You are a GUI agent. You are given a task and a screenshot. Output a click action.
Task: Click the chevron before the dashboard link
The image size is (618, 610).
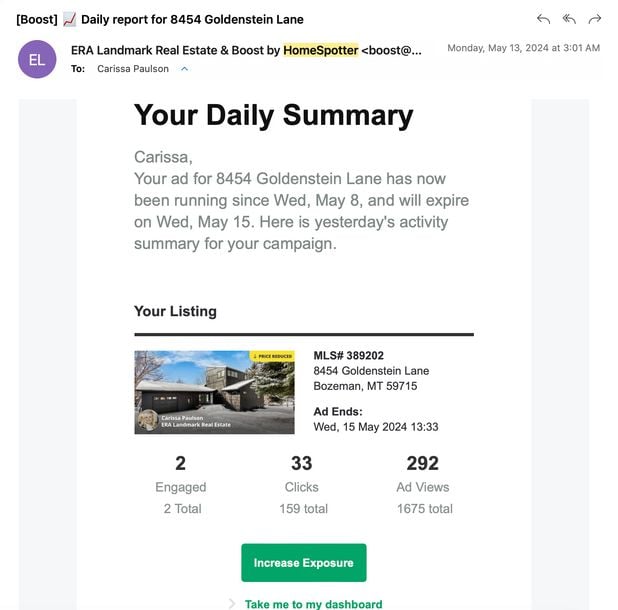click(x=232, y=604)
